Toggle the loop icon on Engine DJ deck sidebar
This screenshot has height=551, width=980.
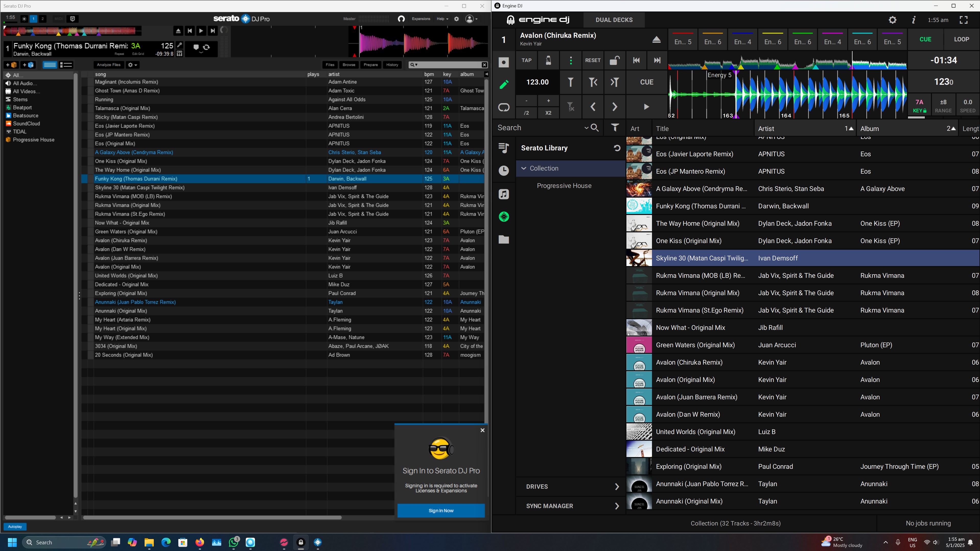(504, 107)
